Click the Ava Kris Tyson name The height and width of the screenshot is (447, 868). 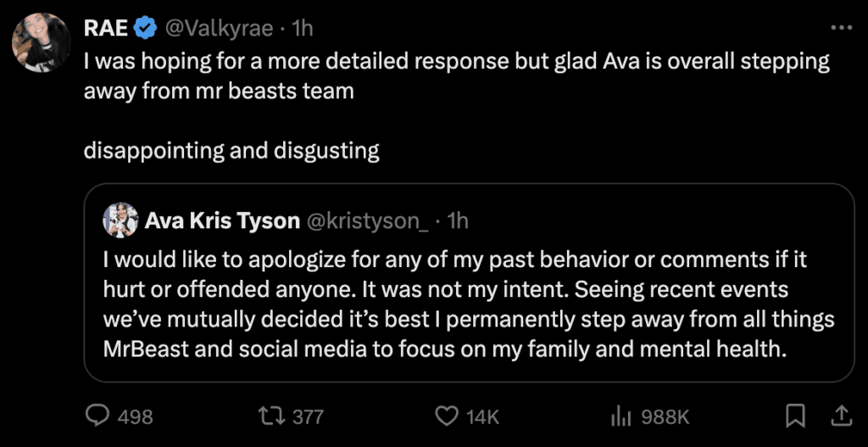tap(222, 221)
